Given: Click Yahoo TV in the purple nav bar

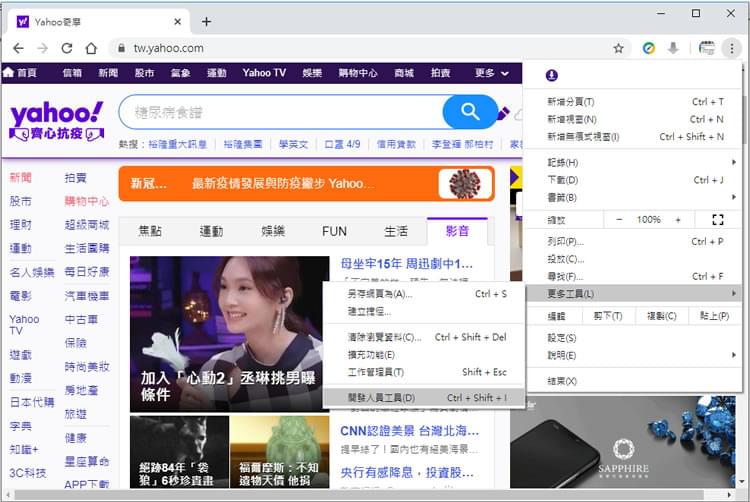Looking at the screenshot, I should [x=264, y=73].
